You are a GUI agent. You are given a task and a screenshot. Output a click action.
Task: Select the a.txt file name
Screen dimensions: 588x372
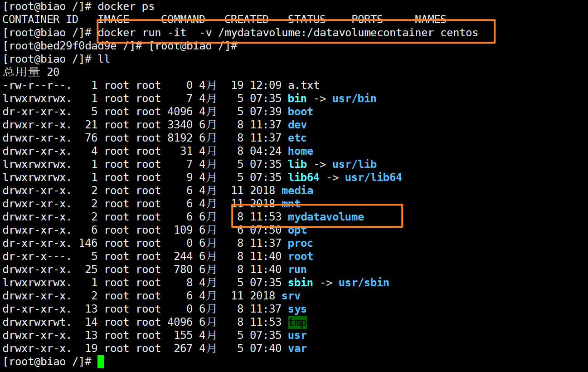(x=304, y=85)
